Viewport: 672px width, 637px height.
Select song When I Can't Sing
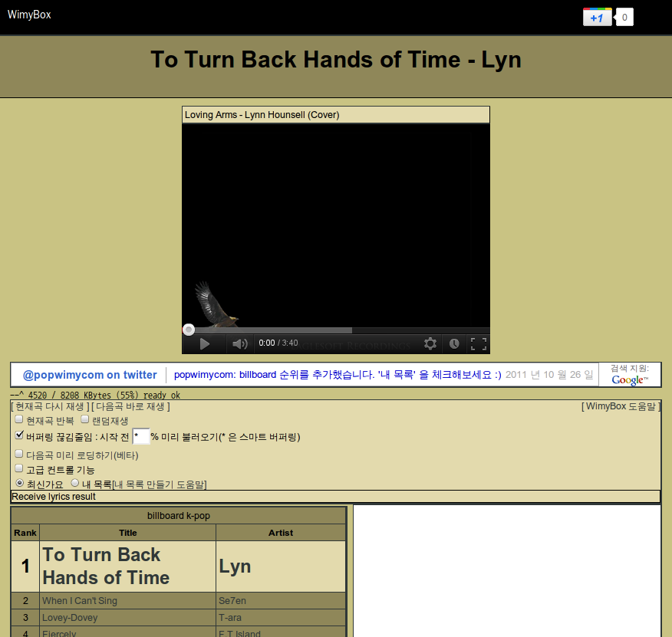80,600
